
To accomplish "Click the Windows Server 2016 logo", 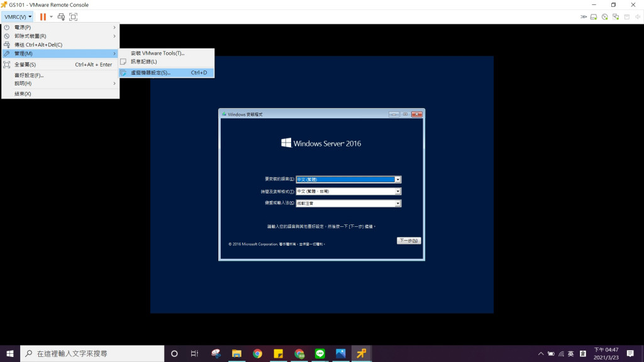I will point(321,143).
